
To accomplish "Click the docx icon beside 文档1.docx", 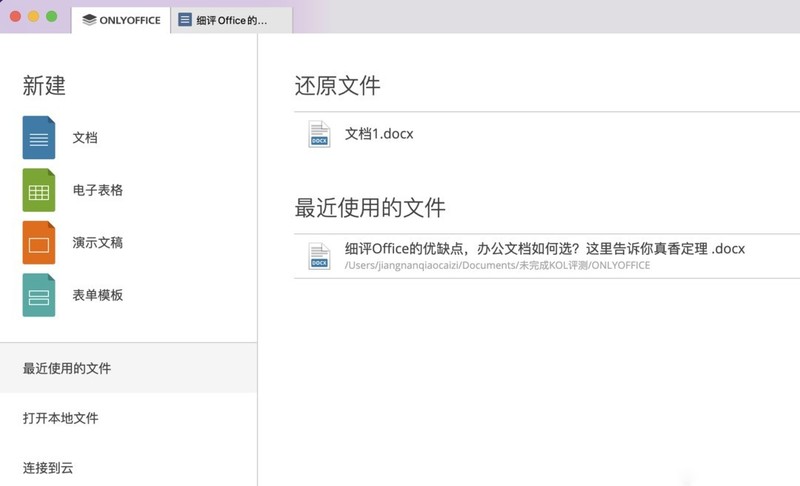I will pos(319,134).
